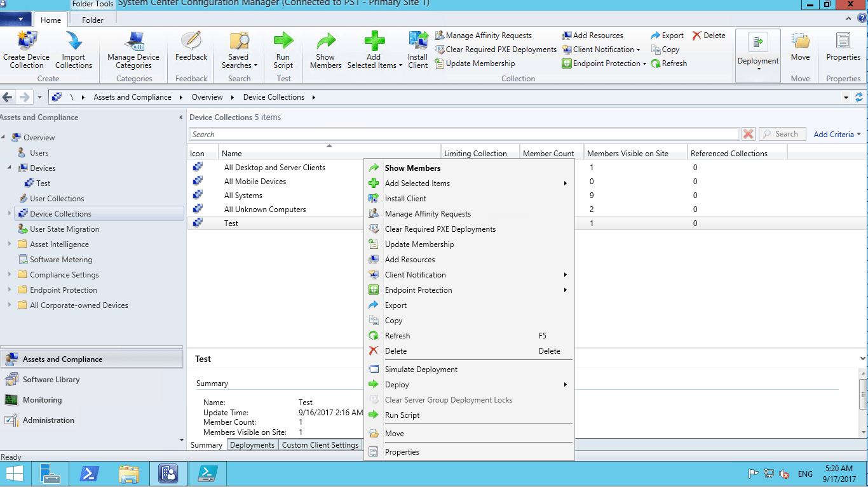Open the Assets and Compliance workspace
The height and width of the screenshot is (487, 868).
92,359
